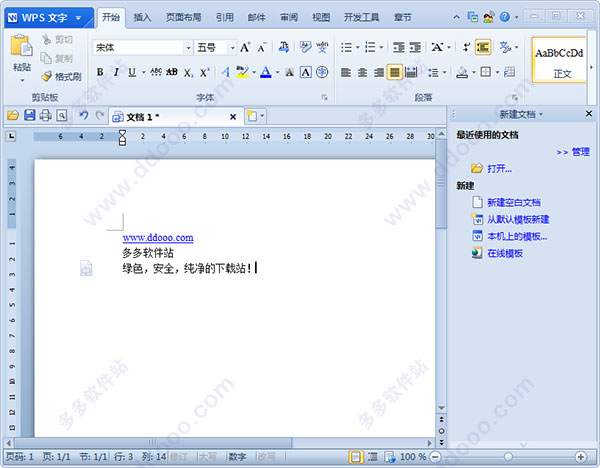Save the document with the floppy disk icon
600x468 pixels.
(29, 115)
